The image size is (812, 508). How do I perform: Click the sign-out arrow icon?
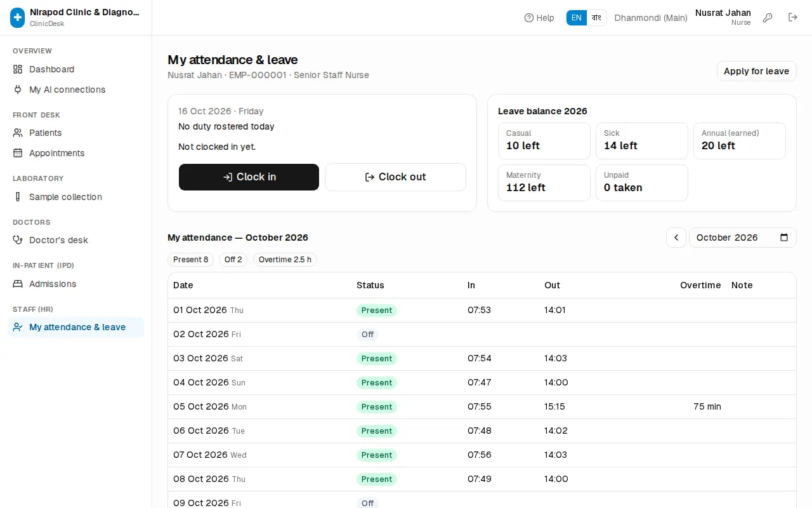tap(793, 17)
